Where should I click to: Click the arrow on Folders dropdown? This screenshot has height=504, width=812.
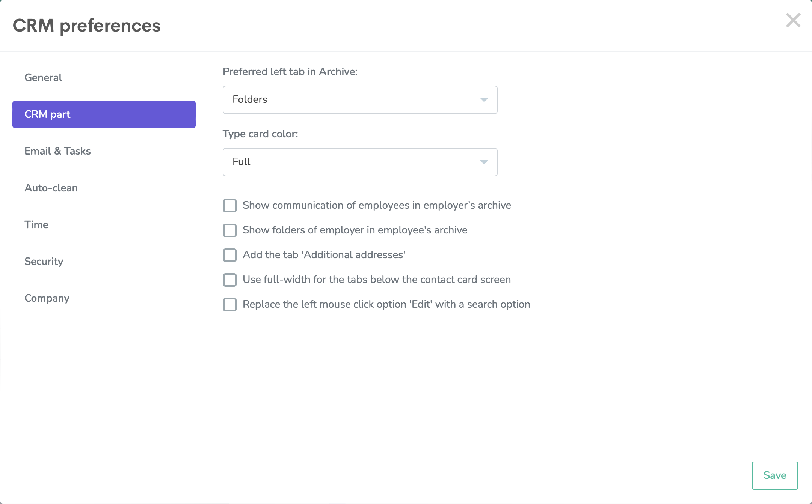[484, 100]
